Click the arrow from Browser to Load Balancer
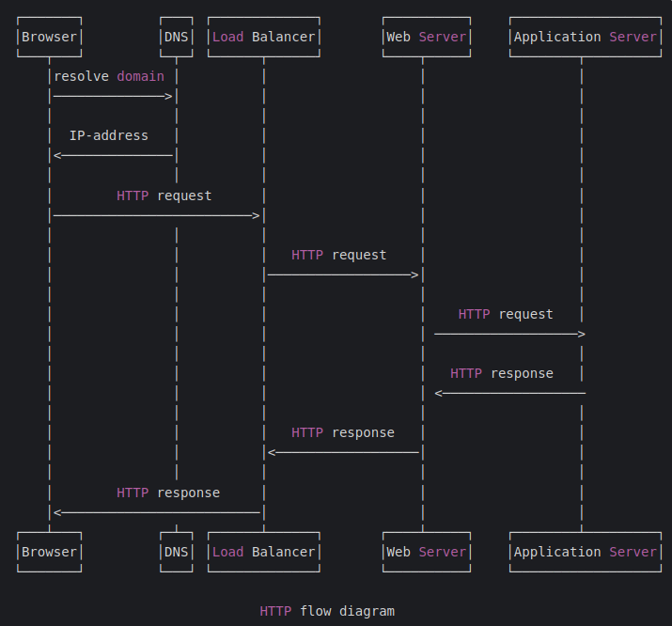This screenshot has width=672, height=626. pyautogui.click(x=156, y=215)
